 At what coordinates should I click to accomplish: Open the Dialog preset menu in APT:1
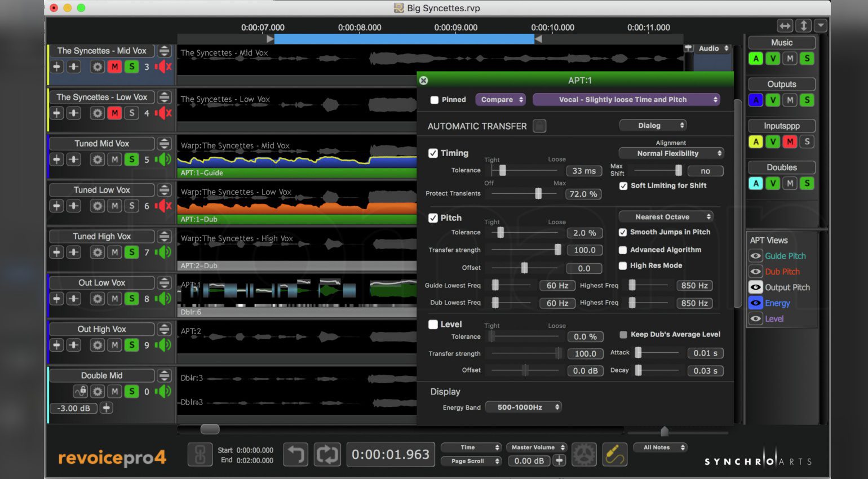coord(652,125)
